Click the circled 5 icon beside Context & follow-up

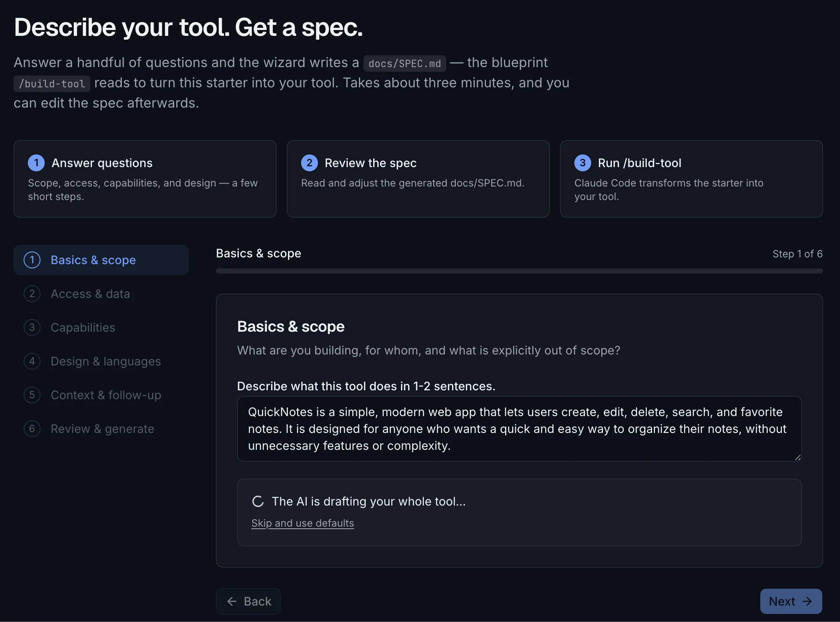pos(32,395)
